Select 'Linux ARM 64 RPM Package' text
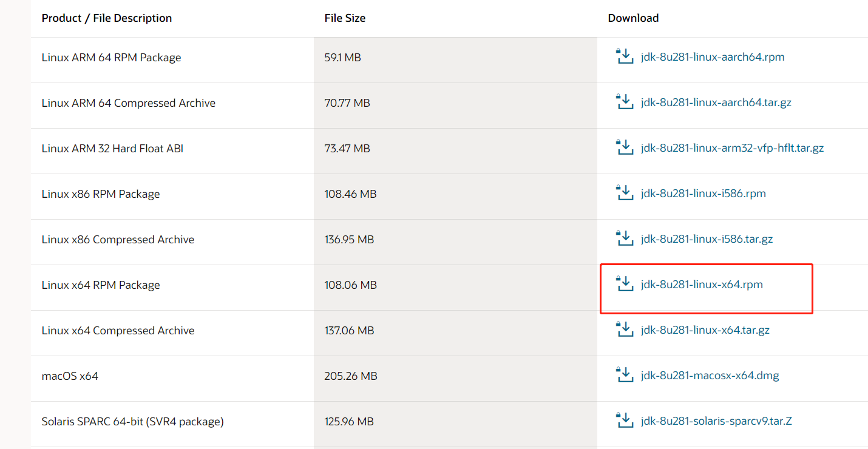Viewport: 868px width, 449px height. pos(112,58)
